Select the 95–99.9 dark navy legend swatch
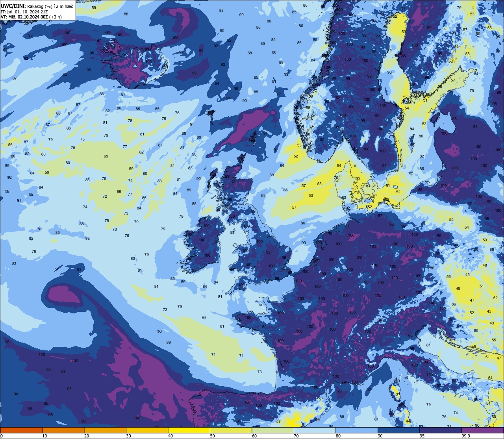The height and width of the screenshot is (439, 504). point(441,430)
